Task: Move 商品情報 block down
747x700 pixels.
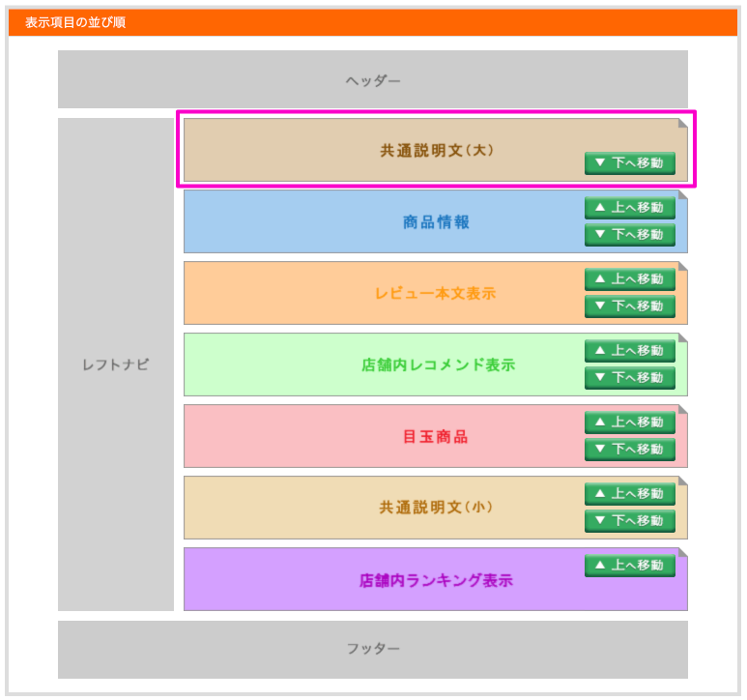Action: coord(629,235)
